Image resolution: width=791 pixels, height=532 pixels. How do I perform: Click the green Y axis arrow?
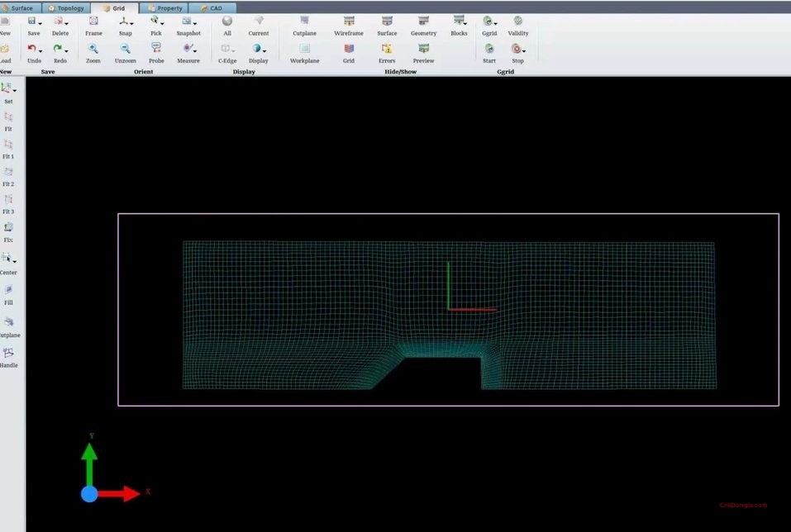point(89,464)
